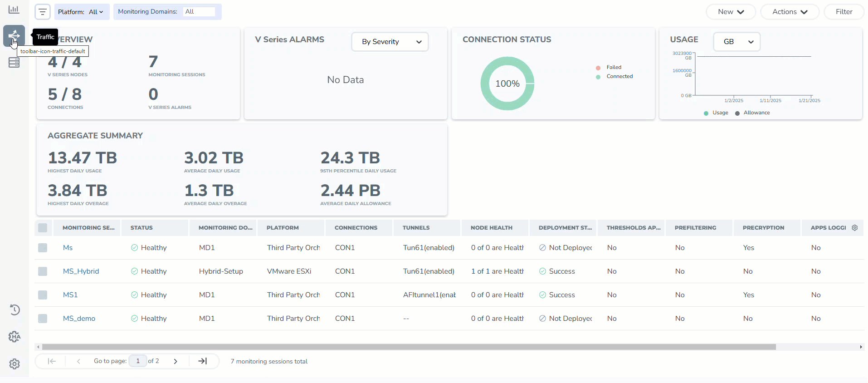The height and width of the screenshot is (383, 868).
Task: Open table column settings gear icon
Action: (855, 228)
